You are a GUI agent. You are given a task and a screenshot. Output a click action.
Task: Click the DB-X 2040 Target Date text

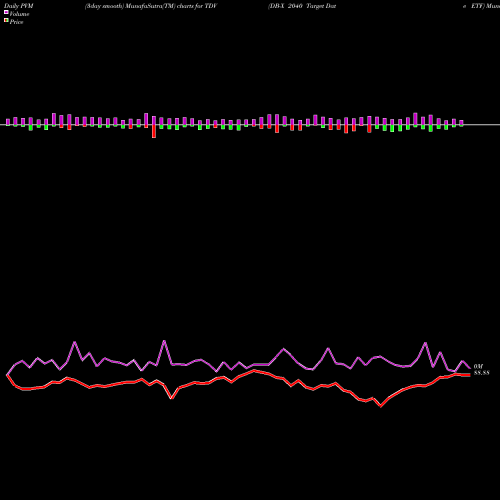coord(302,6)
